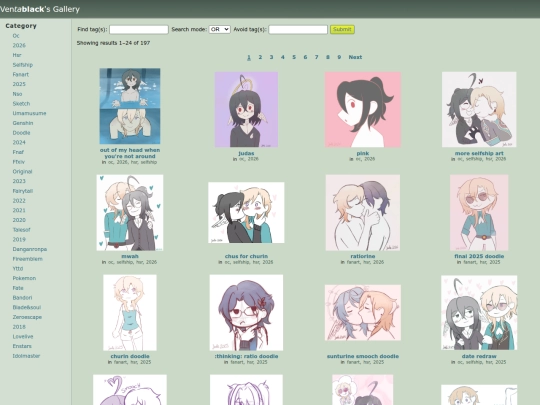The width and height of the screenshot is (540, 405).
Task: Open the 'final 2025 doodle' thumbnail
Action: (x=479, y=212)
